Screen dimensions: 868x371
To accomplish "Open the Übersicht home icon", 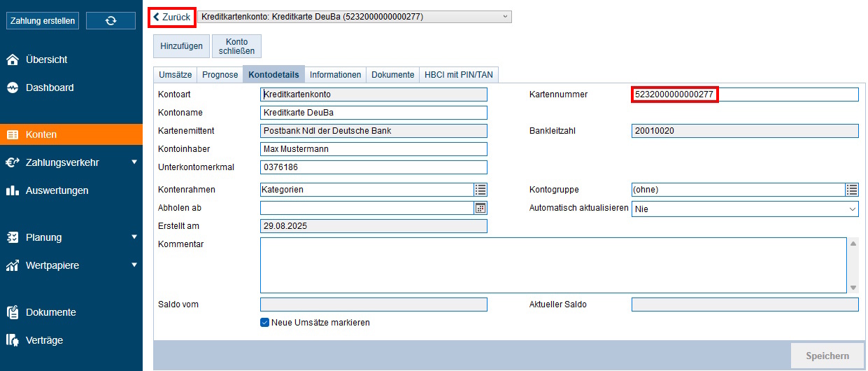I will pyautogui.click(x=13, y=60).
